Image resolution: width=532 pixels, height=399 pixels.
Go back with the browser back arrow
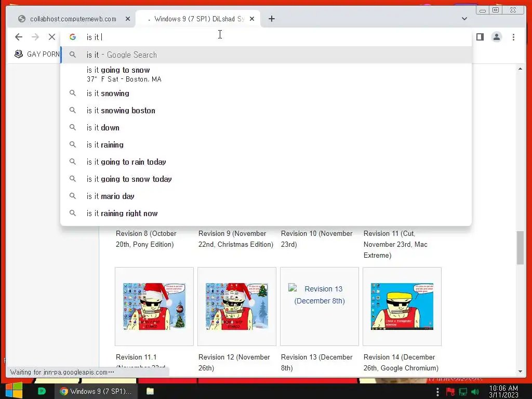point(19,37)
